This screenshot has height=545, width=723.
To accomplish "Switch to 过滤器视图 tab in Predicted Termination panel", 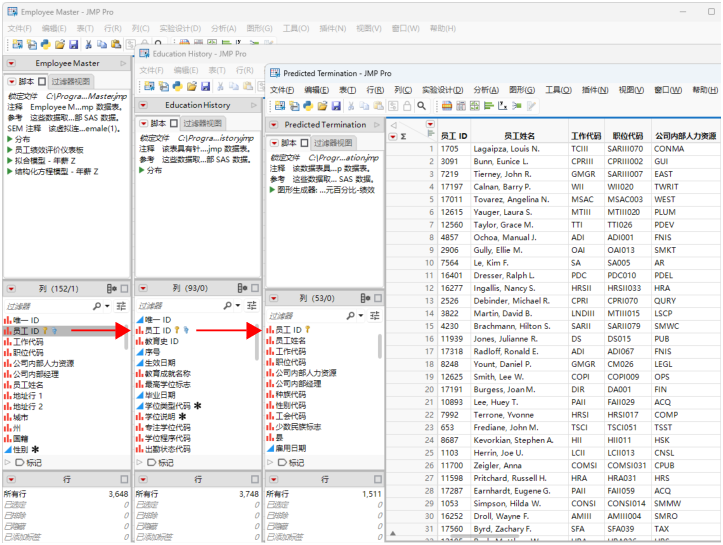I will click(x=333, y=143).
